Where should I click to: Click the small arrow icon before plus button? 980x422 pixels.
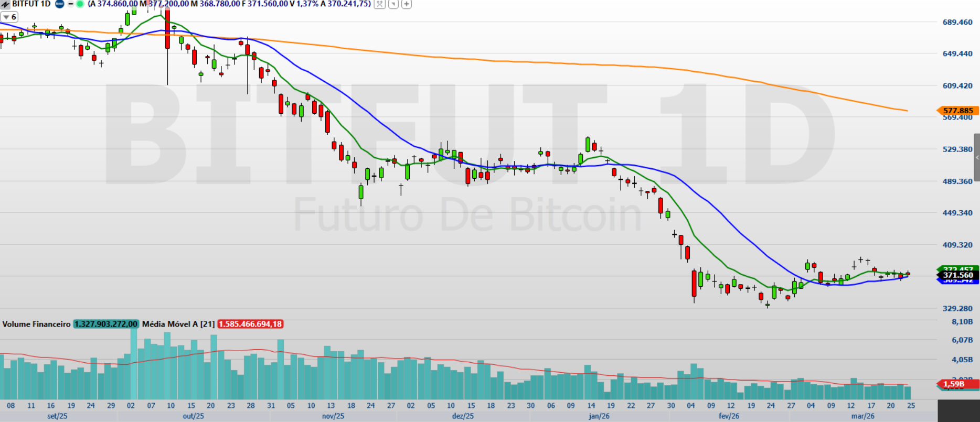(x=393, y=4)
